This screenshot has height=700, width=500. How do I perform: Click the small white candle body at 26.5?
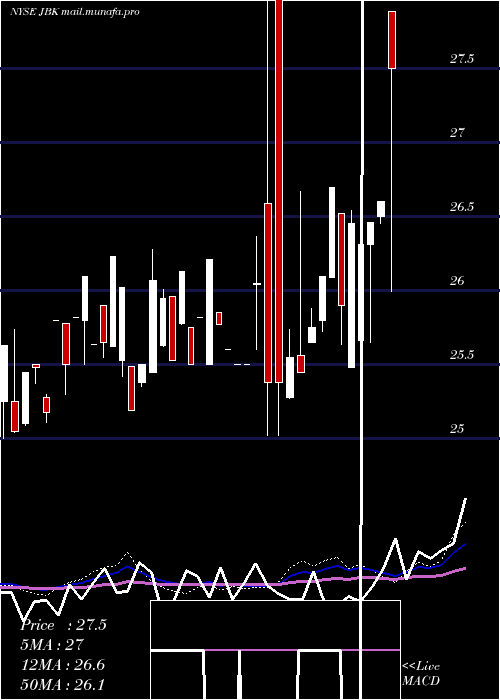pyautogui.click(x=381, y=209)
